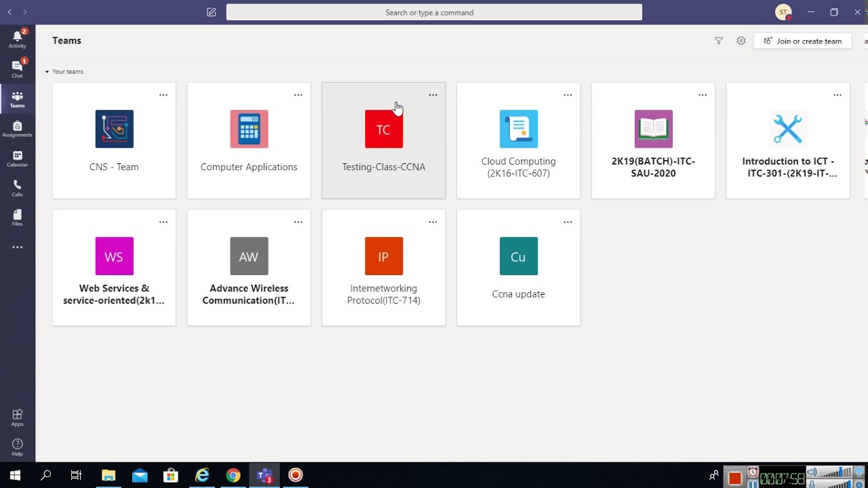This screenshot has width=868, height=488.
Task: Open more options for Ccna update
Action: (x=568, y=222)
